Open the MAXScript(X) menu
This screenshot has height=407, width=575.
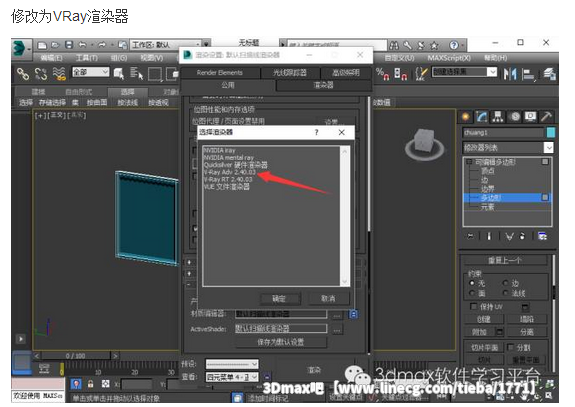[449, 58]
